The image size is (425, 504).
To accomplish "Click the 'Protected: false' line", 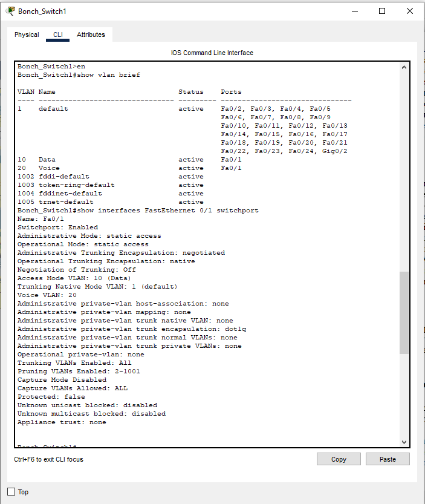I will pyautogui.click(x=51, y=397).
